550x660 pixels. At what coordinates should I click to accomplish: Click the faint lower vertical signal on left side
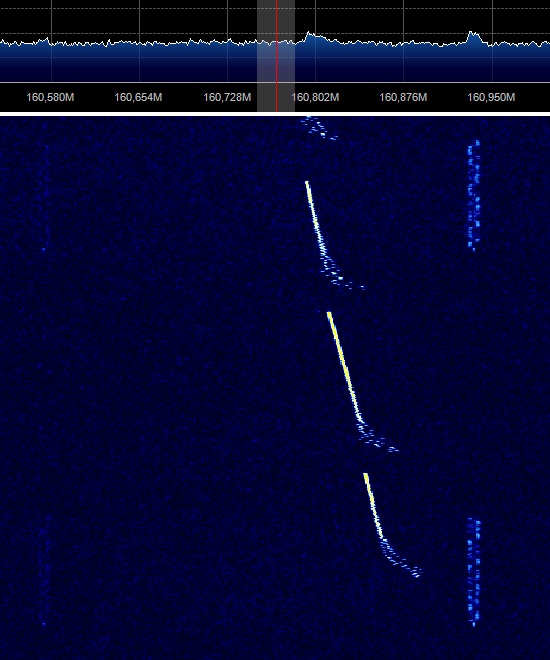point(45,570)
